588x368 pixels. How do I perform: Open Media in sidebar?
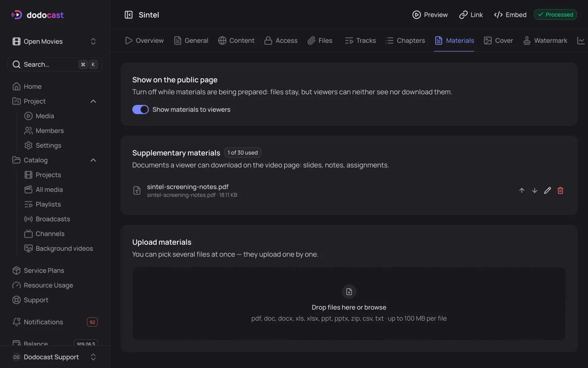(x=39, y=116)
